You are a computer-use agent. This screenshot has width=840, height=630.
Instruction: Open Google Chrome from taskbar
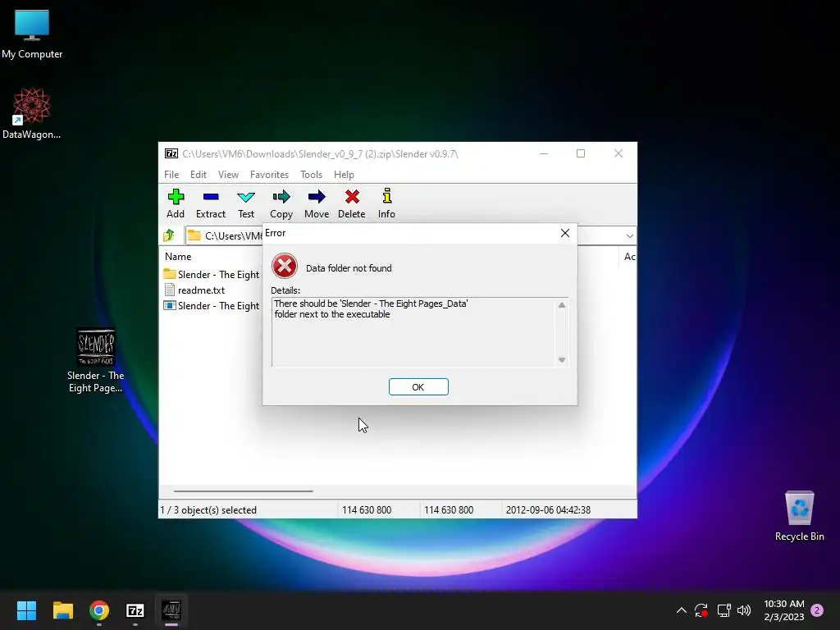click(x=99, y=610)
